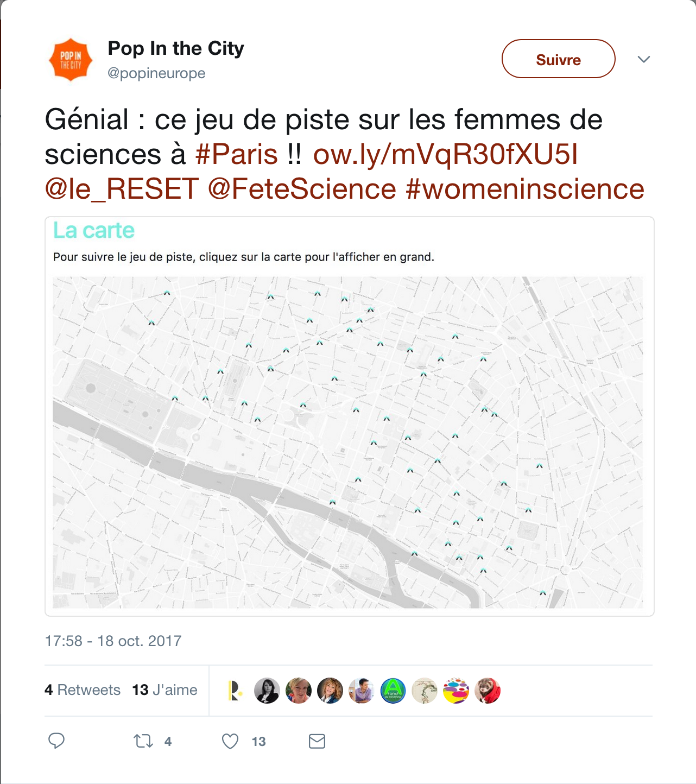This screenshot has height=784, width=696.
Task: Click the Pop In the City avatar
Action: coord(71,60)
